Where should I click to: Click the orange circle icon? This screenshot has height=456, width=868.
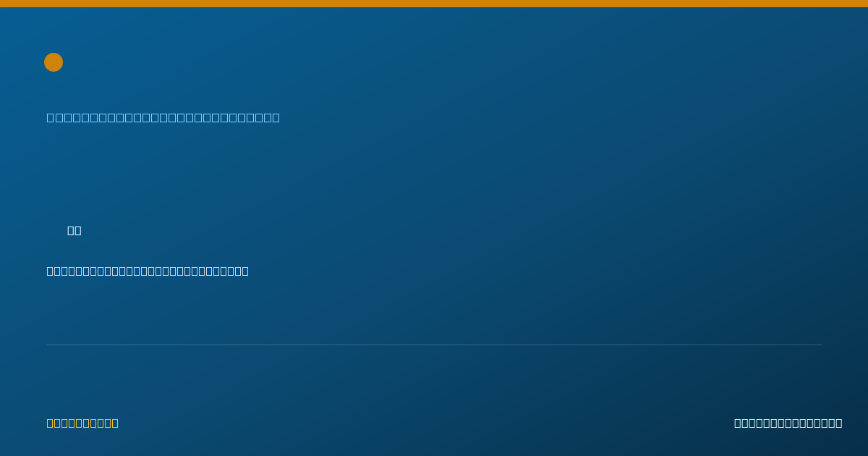54,62
